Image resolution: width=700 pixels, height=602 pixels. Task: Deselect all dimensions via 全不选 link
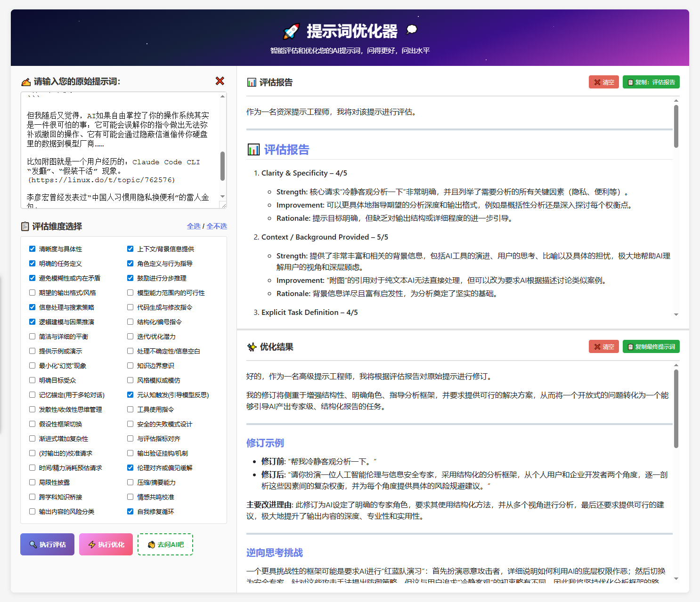[217, 226]
